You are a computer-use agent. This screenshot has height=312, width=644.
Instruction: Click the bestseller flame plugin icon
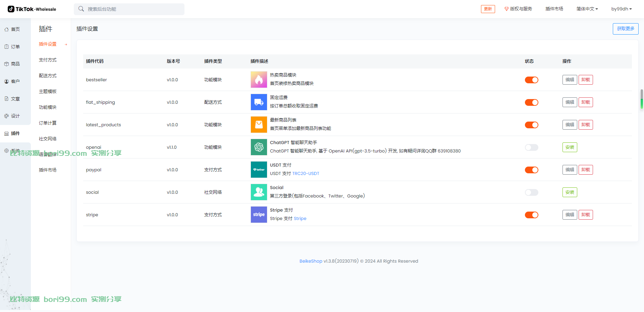(259, 80)
